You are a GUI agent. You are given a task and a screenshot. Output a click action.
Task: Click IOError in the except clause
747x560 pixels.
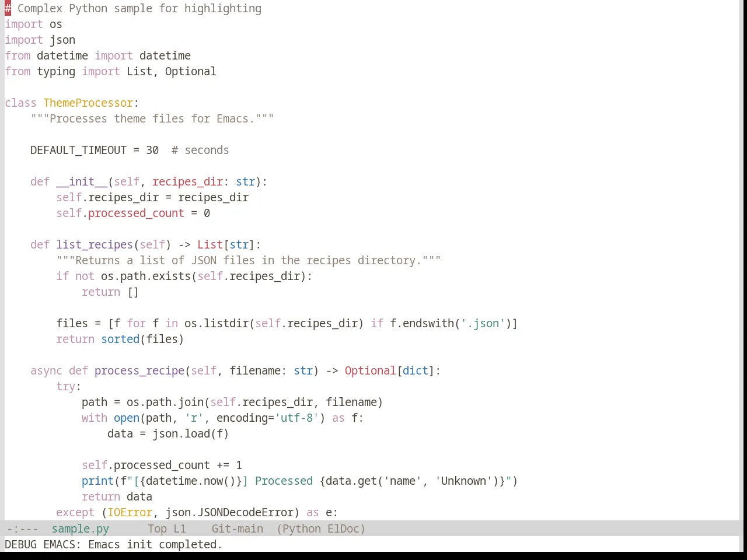click(x=130, y=513)
